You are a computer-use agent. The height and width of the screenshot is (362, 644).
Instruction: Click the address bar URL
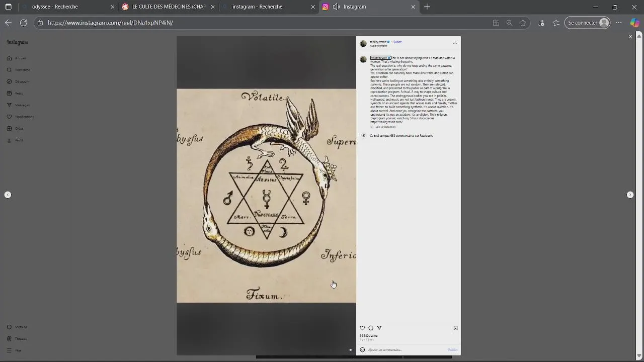pyautogui.click(x=110, y=23)
